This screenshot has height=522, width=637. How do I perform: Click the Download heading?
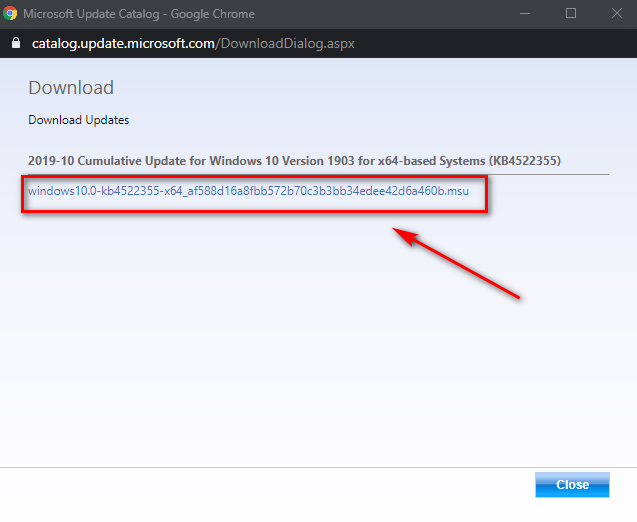pos(71,88)
